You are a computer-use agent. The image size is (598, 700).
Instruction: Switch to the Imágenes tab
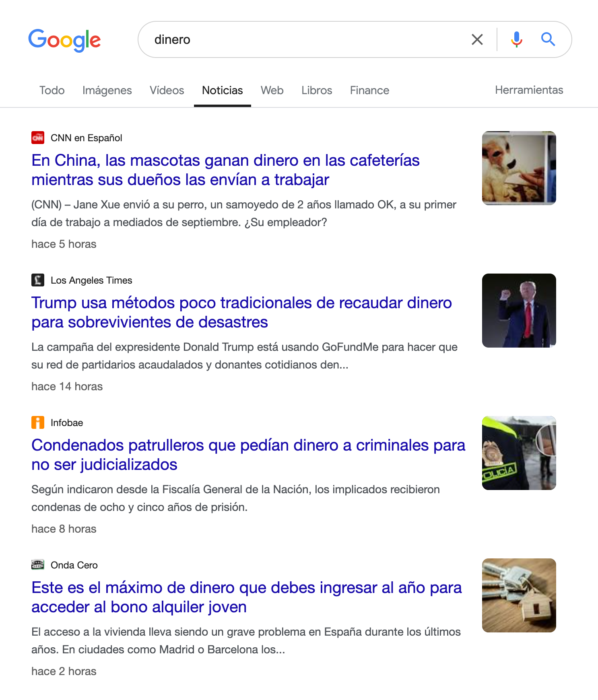tap(107, 91)
